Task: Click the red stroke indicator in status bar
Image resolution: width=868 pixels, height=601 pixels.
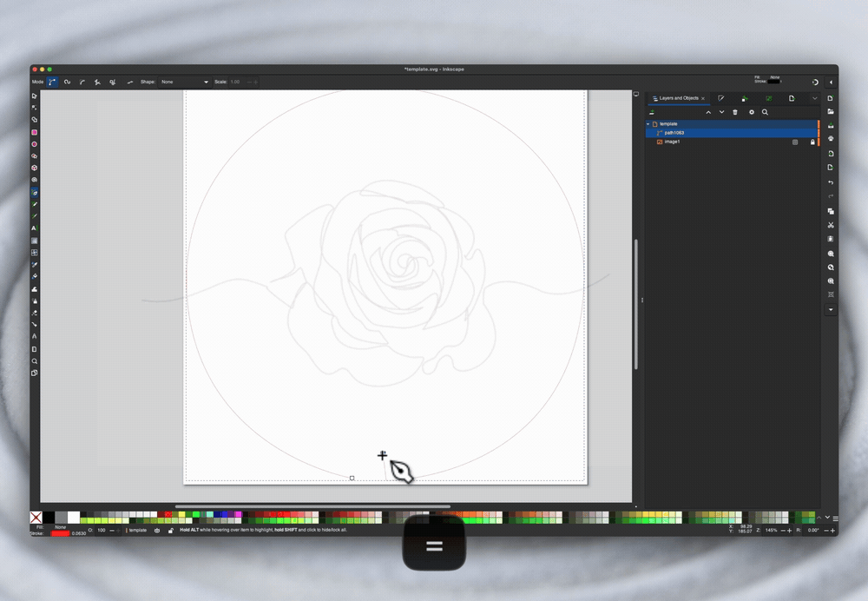Action: click(x=60, y=533)
